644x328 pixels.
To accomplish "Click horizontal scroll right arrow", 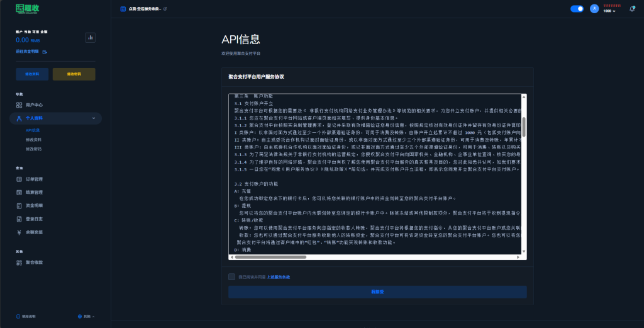I will pyautogui.click(x=518, y=257).
